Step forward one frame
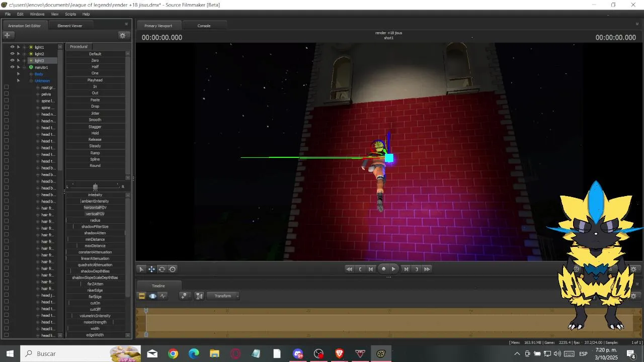 point(406,269)
